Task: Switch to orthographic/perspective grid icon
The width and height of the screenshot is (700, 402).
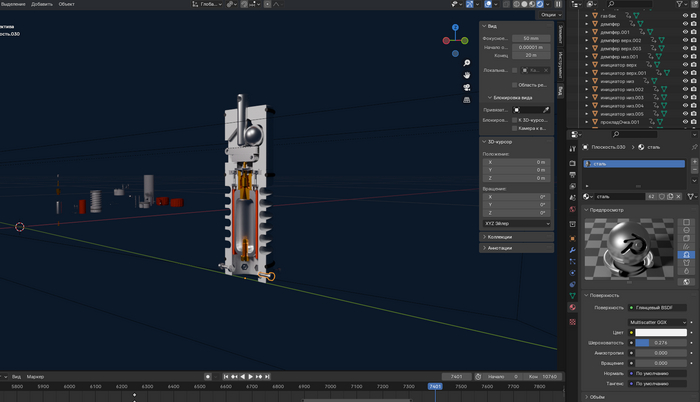Action: 467,99
